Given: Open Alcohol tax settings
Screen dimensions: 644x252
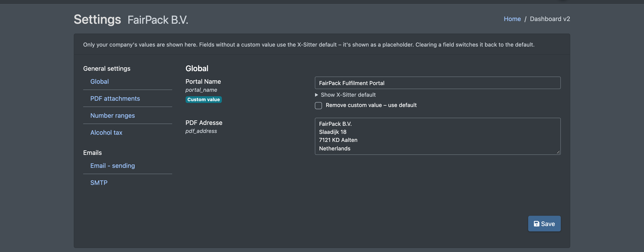Looking at the screenshot, I should (106, 132).
